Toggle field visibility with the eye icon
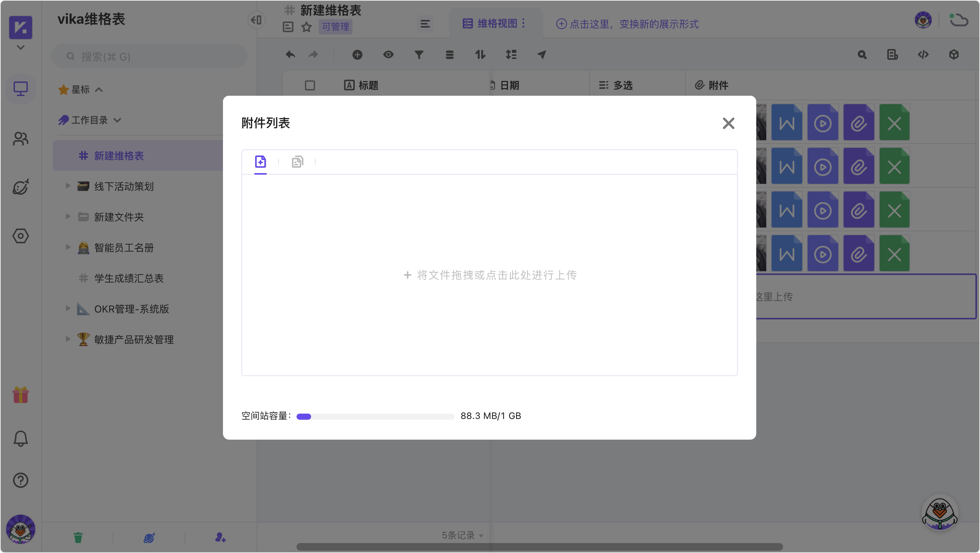The image size is (980, 553). (388, 55)
